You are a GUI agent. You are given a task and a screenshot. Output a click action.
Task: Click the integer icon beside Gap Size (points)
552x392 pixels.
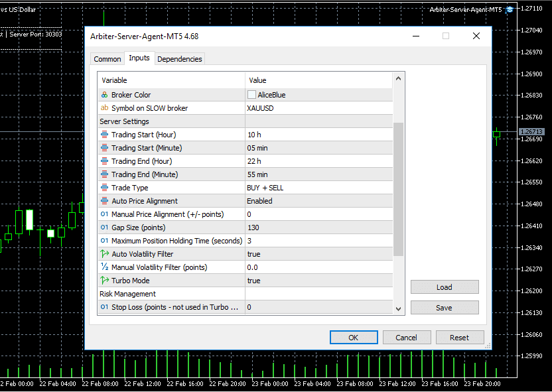pos(105,228)
